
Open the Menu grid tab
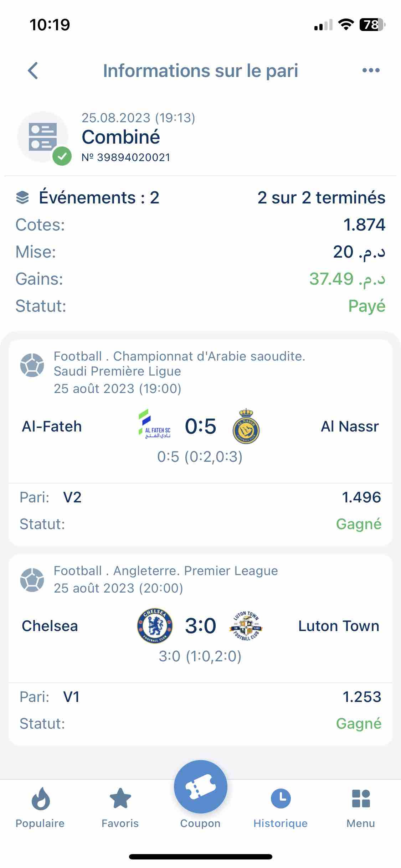[361, 807]
